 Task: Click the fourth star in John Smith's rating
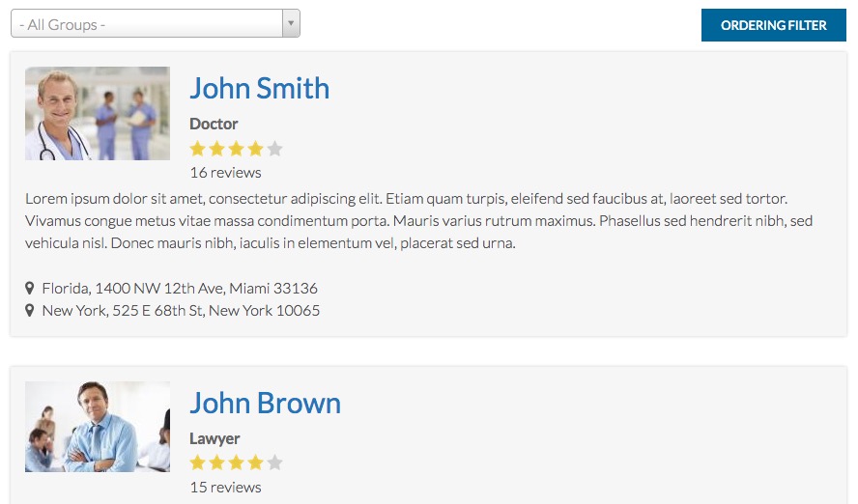click(255, 149)
